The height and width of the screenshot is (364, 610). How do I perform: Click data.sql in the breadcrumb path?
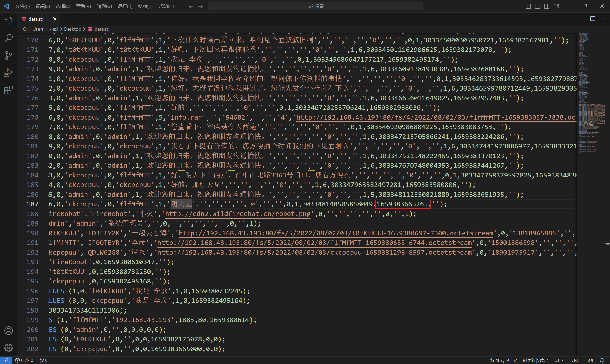point(99,29)
